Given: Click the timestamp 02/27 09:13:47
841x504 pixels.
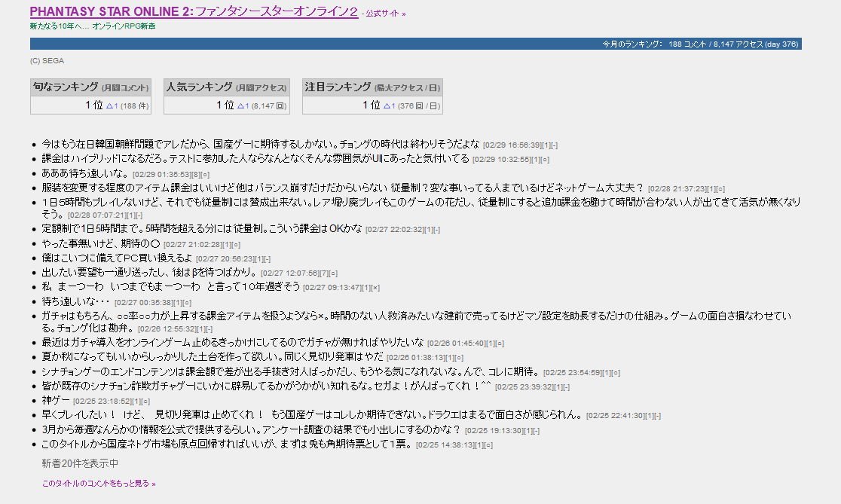Looking at the screenshot, I should tap(333, 288).
